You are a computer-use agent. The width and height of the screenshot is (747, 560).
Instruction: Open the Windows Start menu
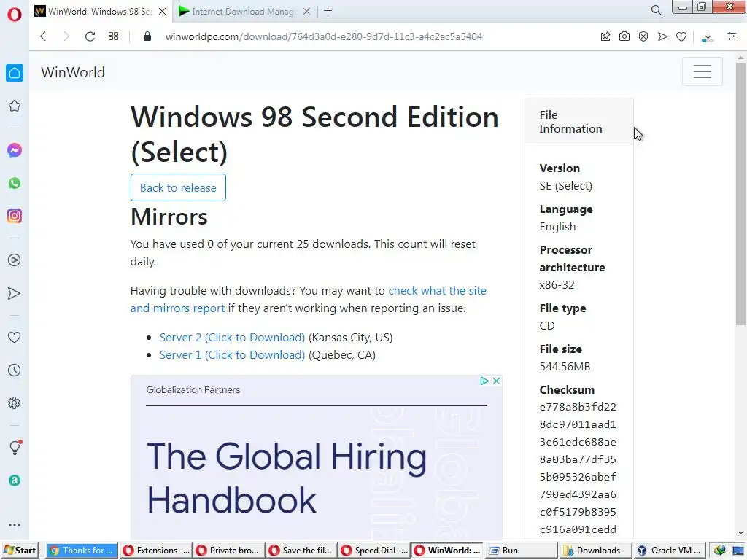point(20,551)
